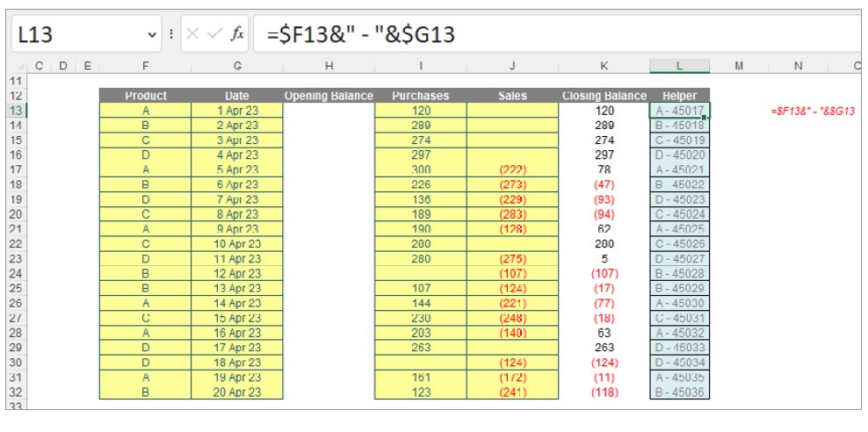Viewport: 868px width, 432px height.
Task: Click the Sales header cell
Action: click(x=512, y=96)
